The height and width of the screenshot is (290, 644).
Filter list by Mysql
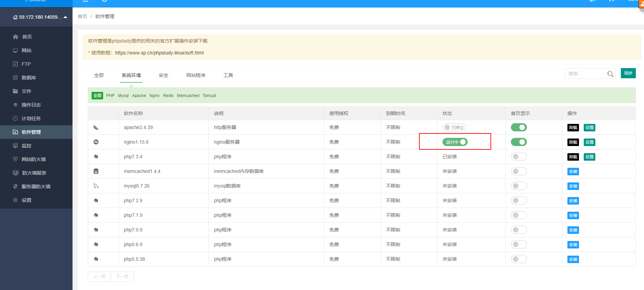click(123, 96)
